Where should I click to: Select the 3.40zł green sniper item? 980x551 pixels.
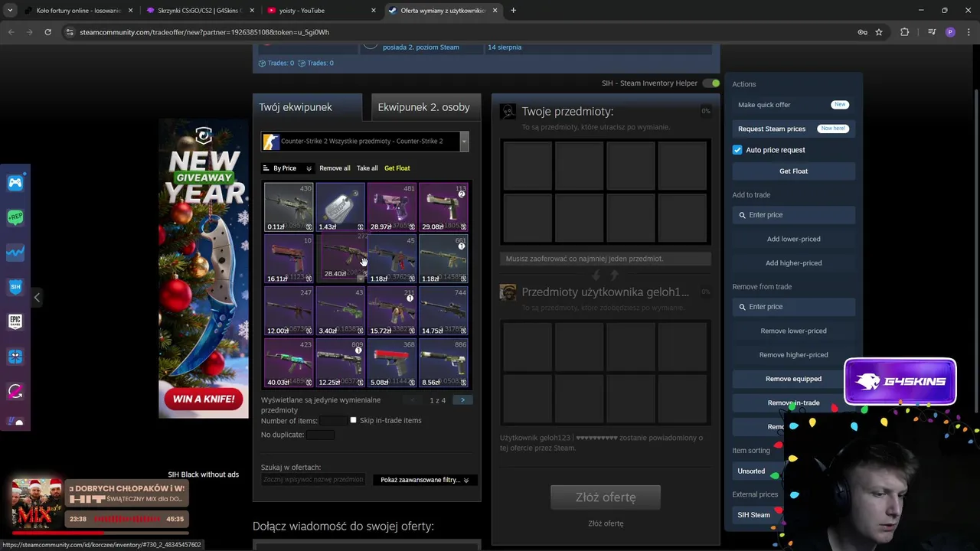(x=340, y=311)
